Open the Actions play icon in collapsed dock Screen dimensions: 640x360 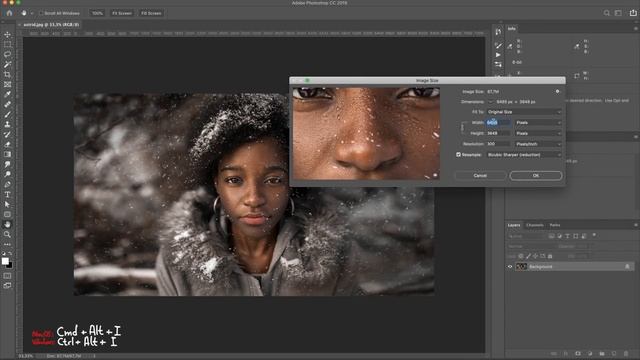pos(498,55)
